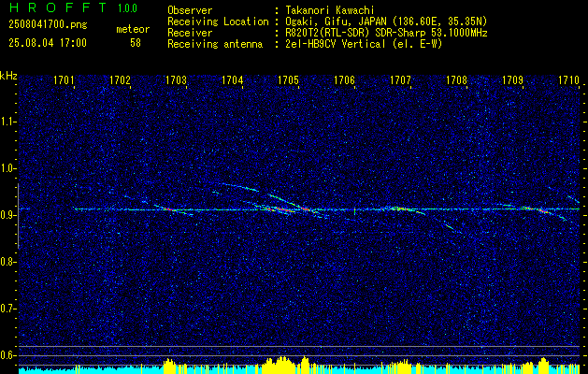Click the Receiver label
Viewport: 588px width, 374px height.
(x=190, y=33)
